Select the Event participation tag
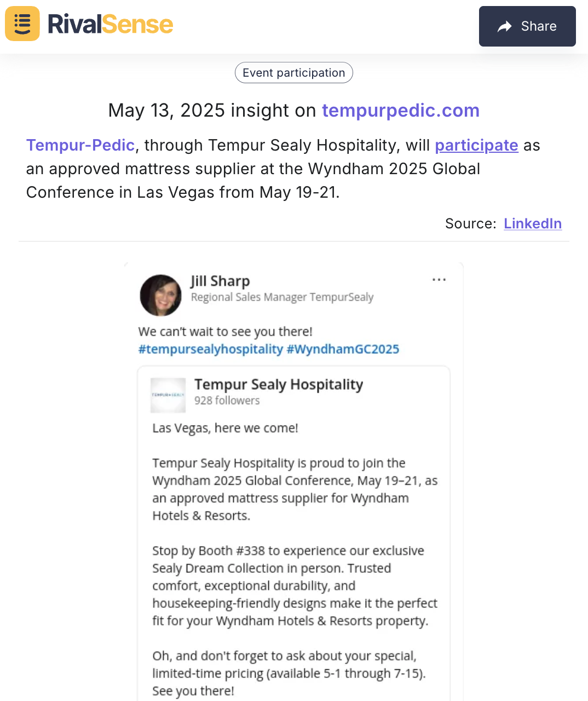Image resolution: width=588 pixels, height=701 pixels. tap(294, 73)
